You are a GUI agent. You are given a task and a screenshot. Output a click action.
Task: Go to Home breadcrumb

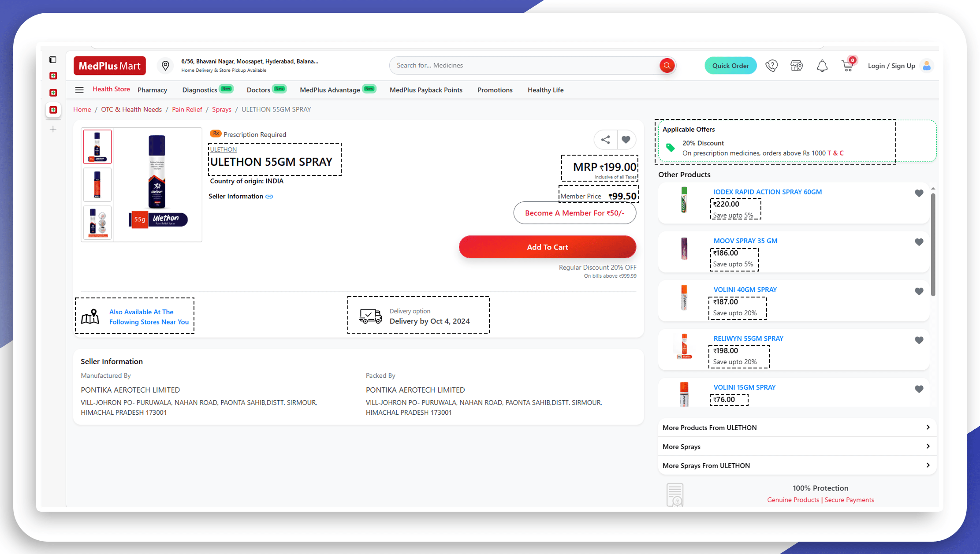coord(82,109)
